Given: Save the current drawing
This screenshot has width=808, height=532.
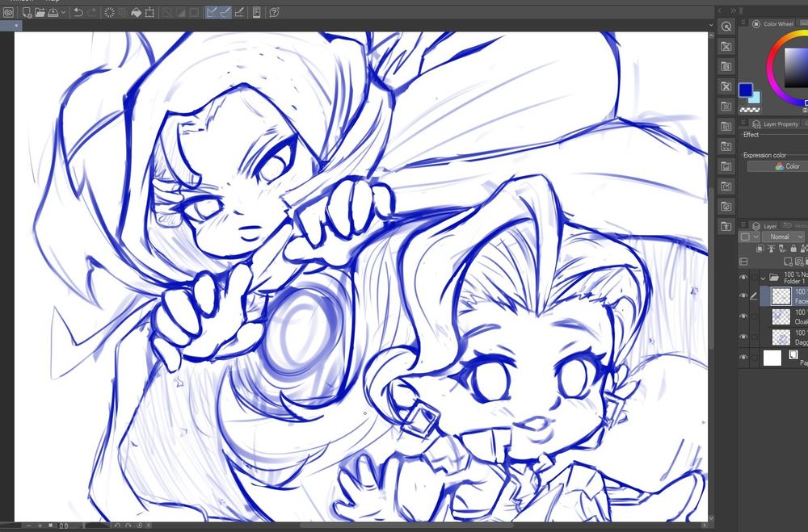Looking at the screenshot, I should tap(53, 12).
